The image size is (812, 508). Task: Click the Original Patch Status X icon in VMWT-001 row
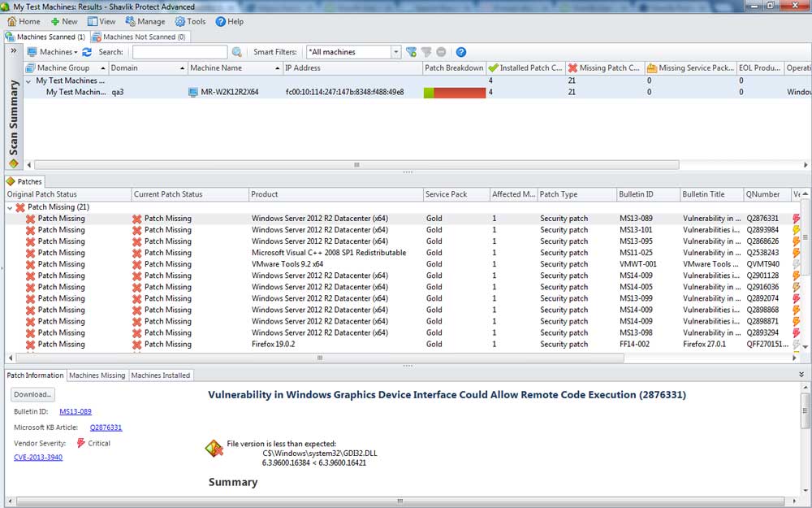31,264
